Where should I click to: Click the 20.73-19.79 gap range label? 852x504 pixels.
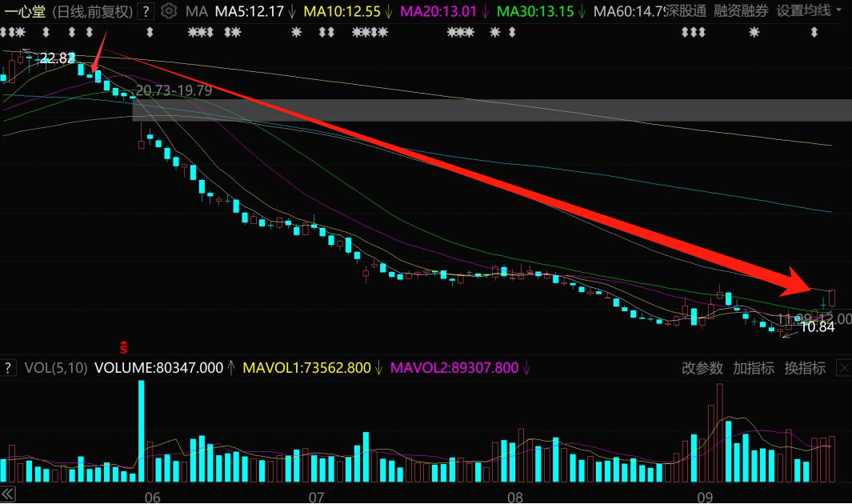coord(174,90)
